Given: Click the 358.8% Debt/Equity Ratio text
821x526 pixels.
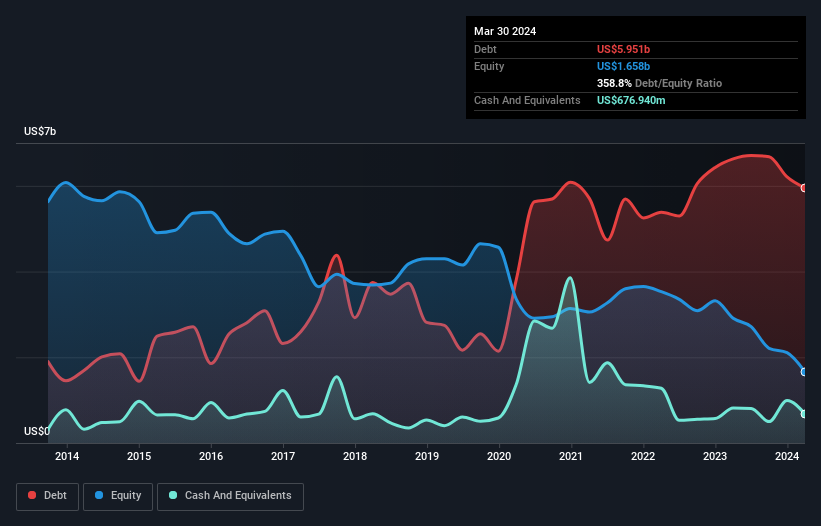Looking at the screenshot, I should point(659,83).
